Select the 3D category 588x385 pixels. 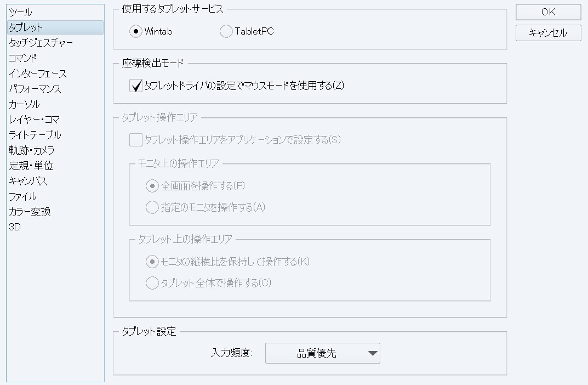coord(15,227)
